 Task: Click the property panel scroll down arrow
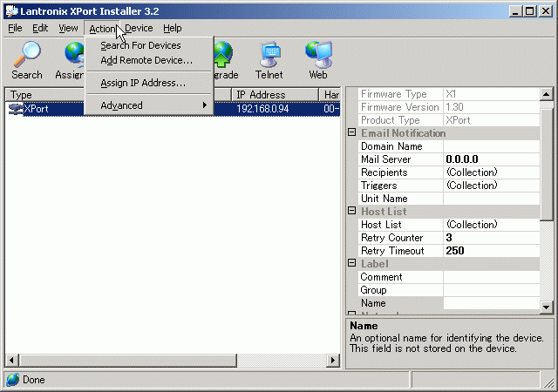546,307
